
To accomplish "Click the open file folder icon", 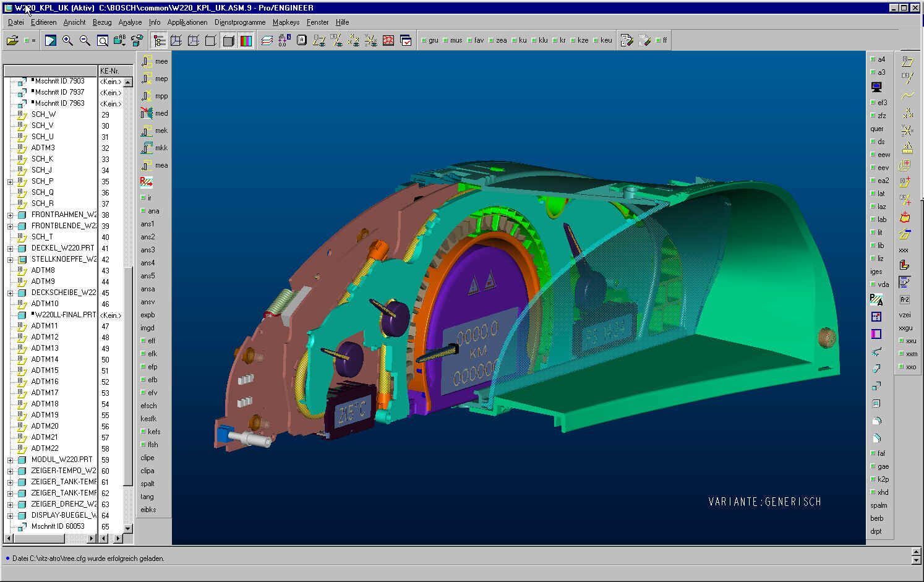I will (x=12, y=41).
